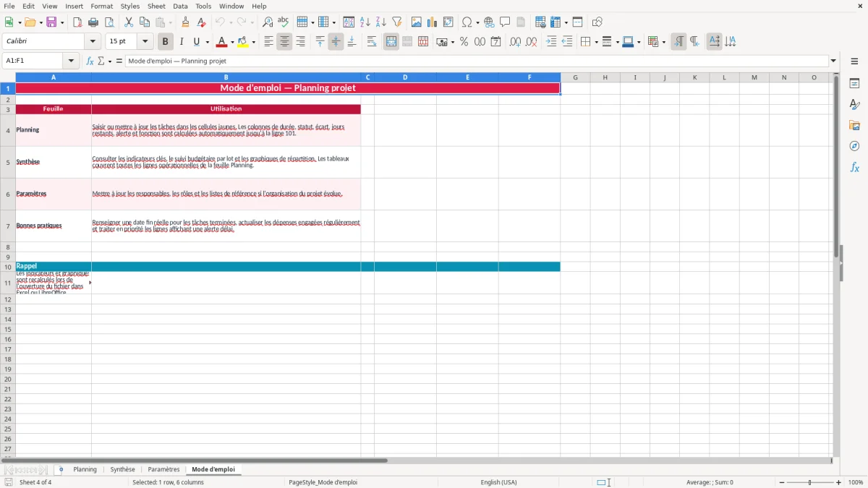The width and height of the screenshot is (868, 488).
Task: Select column header G
Action: (575, 77)
